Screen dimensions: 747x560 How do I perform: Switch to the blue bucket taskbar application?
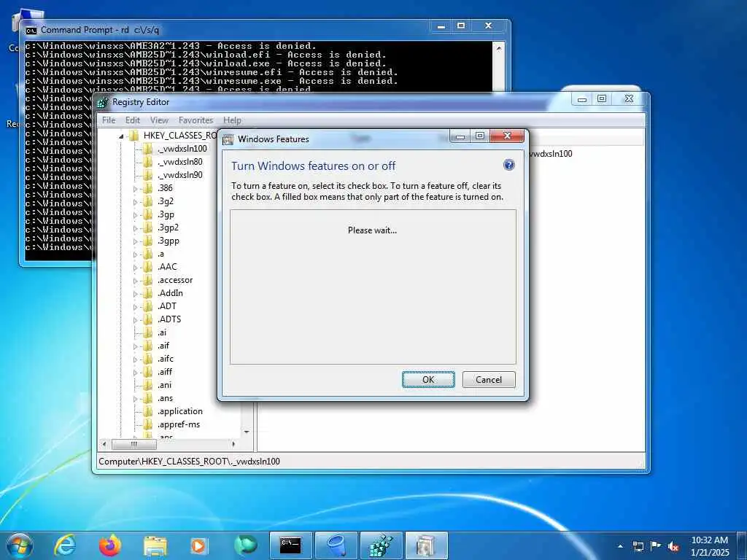(x=336, y=545)
